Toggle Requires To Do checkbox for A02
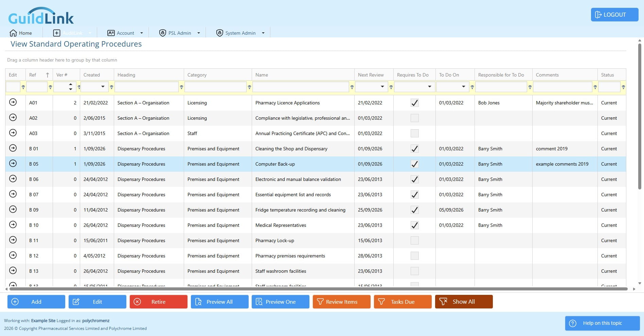Viewport: 644px width, 336px height. [x=414, y=118]
